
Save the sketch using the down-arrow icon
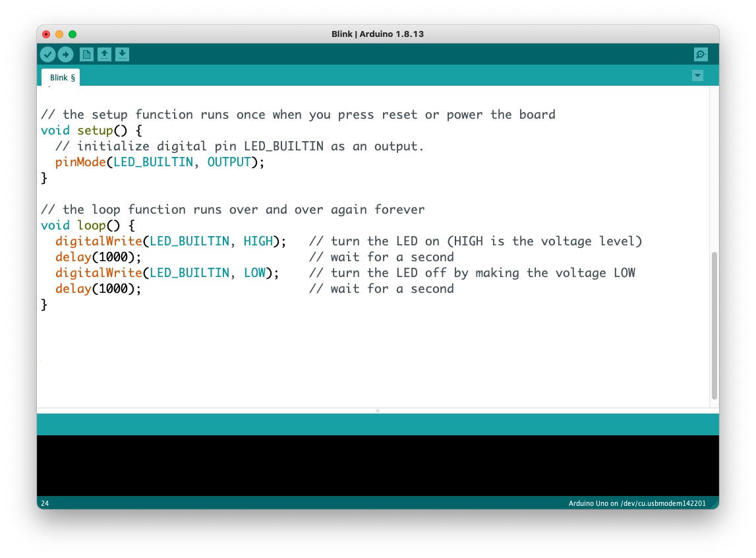[122, 55]
